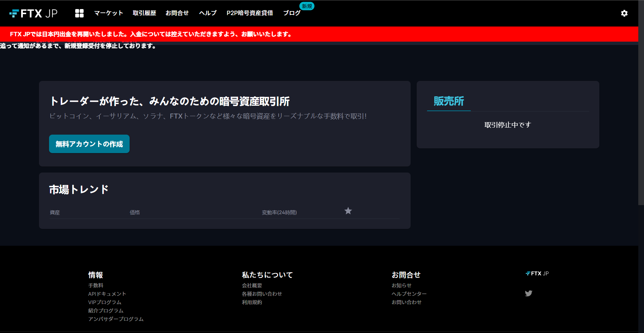Screen dimensions: 644x333
Task: Click the FTX JP logo in header
Action: coord(33,13)
